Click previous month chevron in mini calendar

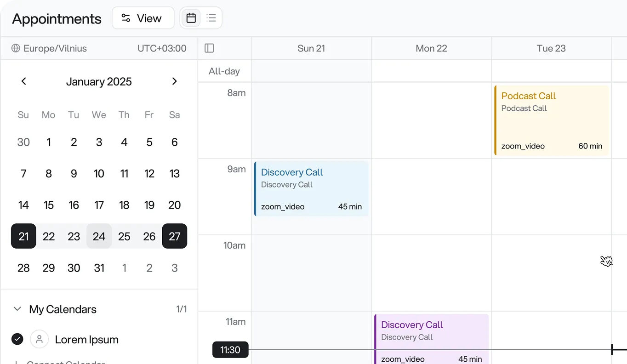23,81
